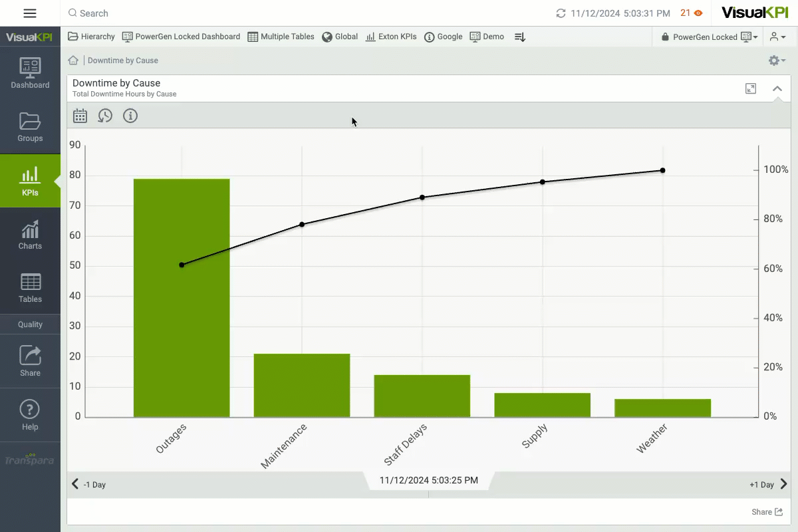Image resolution: width=798 pixels, height=532 pixels.
Task: Open the user profile dropdown
Action: (x=777, y=37)
